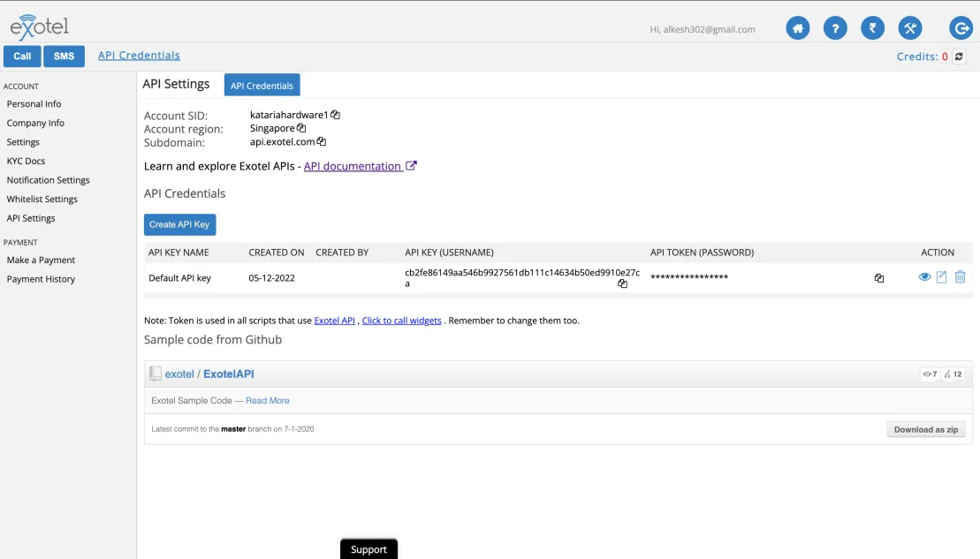Click the masked API token asterisks
Viewport: 980px width, 559px height.
click(688, 276)
